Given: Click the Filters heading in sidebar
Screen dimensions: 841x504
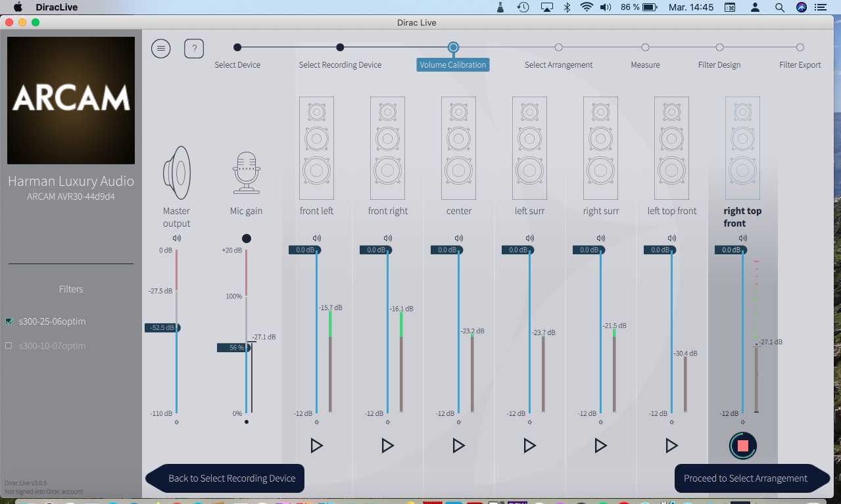Looking at the screenshot, I should pyautogui.click(x=71, y=289).
